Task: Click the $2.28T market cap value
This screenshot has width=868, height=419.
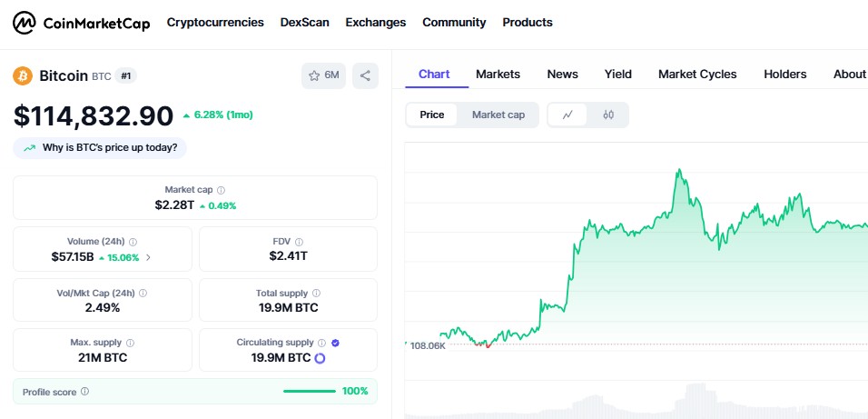Action: coord(174,205)
